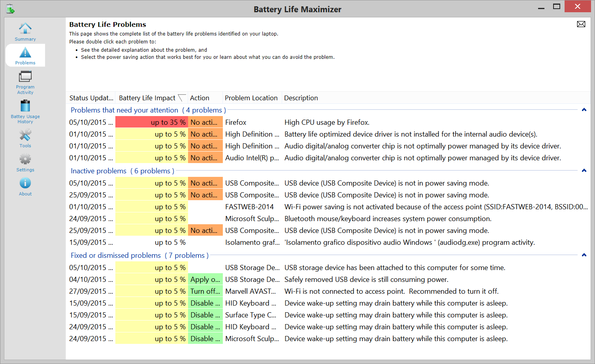
Task: Click red 'up to 35 %' impact cell
Action: coord(151,122)
